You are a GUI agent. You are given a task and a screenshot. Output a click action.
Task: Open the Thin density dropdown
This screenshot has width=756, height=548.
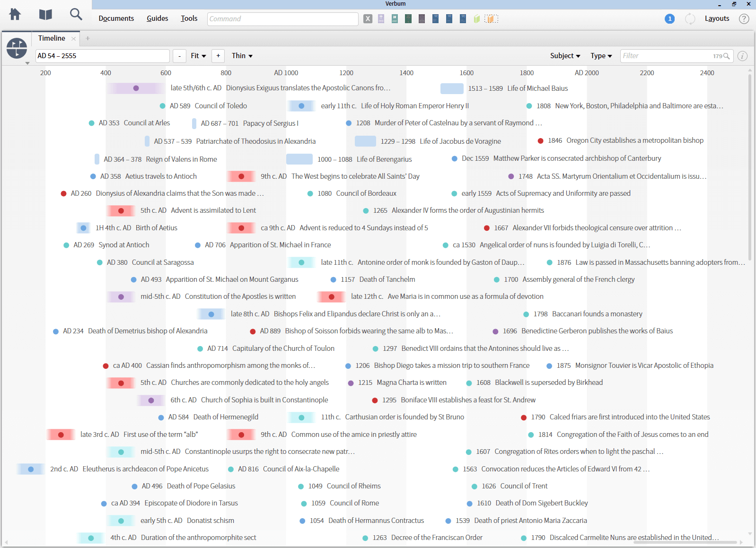pos(242,56)
